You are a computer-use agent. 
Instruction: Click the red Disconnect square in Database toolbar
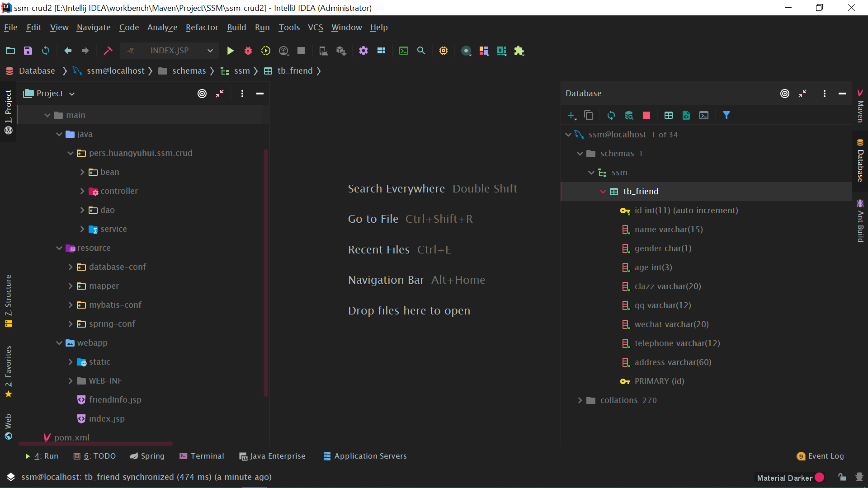[x=646, y=115]
